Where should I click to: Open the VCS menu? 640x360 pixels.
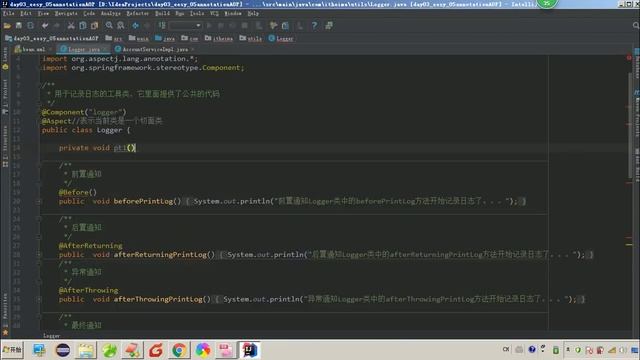[x=214, y=13]
